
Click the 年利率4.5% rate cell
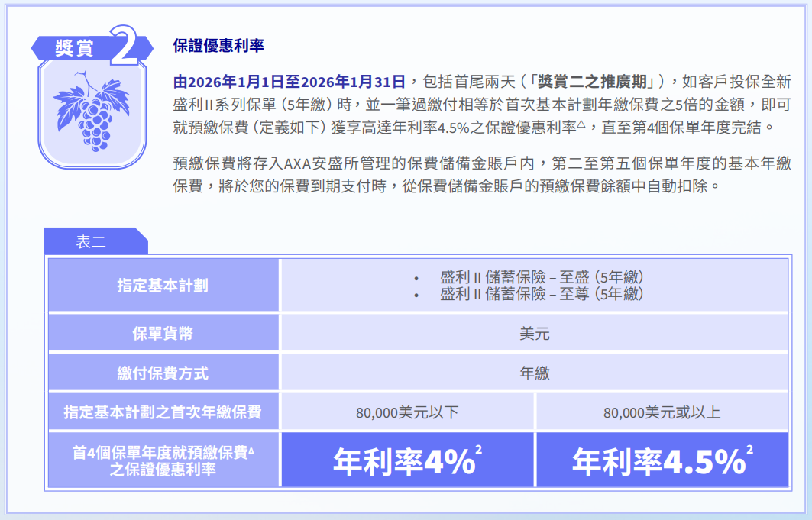pyautogui.click(x=658, y=461)
